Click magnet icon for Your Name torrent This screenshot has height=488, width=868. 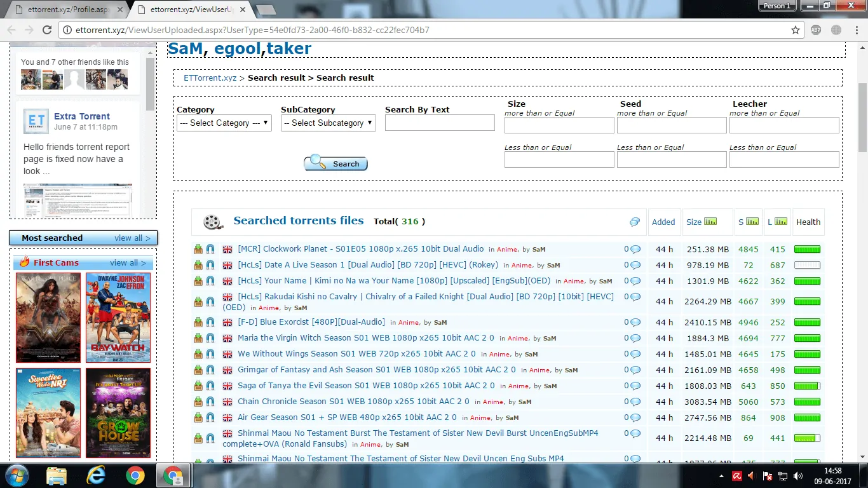[x=210, y=281]
